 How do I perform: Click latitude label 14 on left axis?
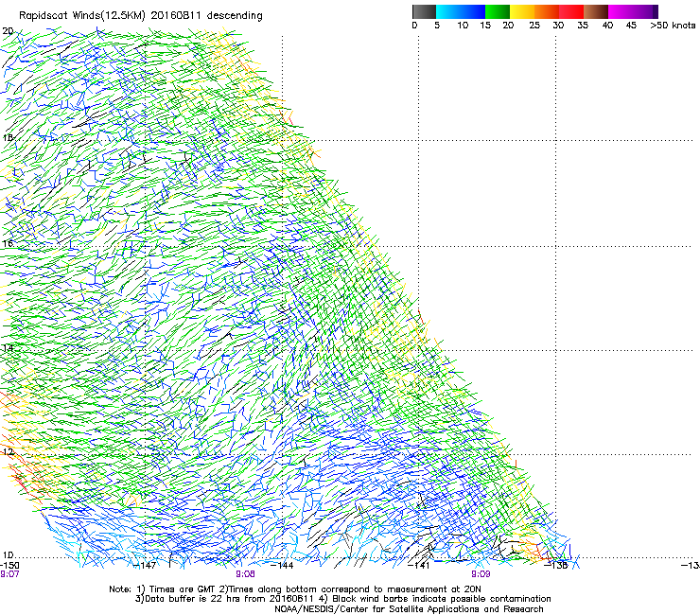(x=8, y=348)
